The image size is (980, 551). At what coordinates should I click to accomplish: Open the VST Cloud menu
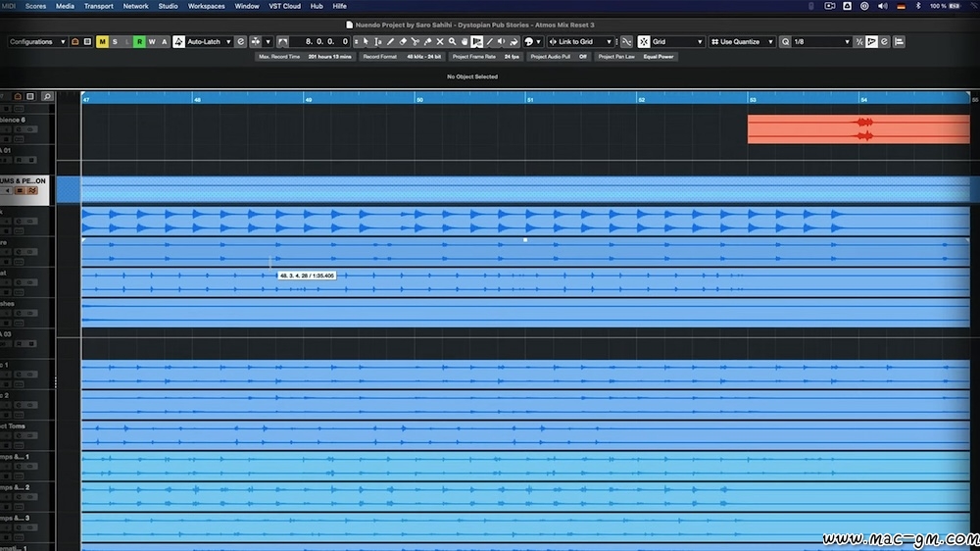coord(284,6)
